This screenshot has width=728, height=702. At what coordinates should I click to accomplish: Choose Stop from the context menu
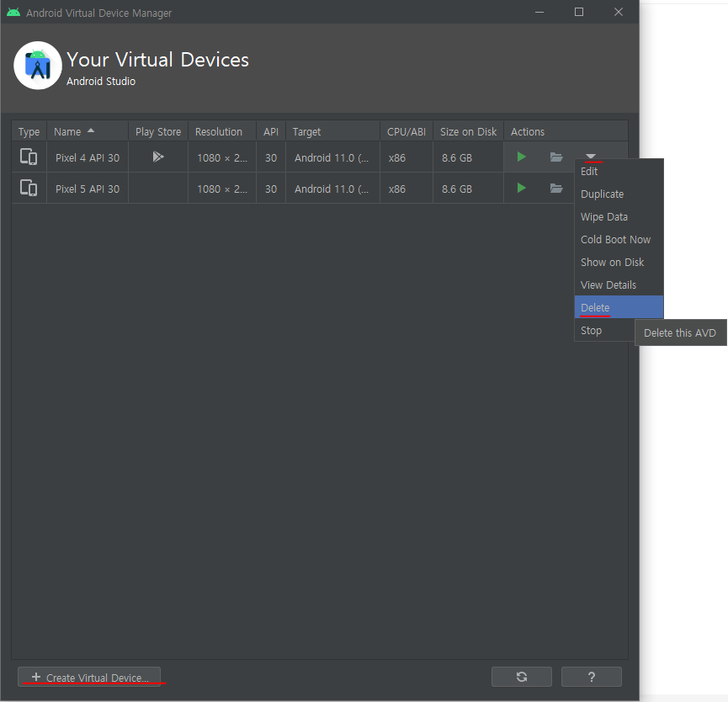click(604, 331)
